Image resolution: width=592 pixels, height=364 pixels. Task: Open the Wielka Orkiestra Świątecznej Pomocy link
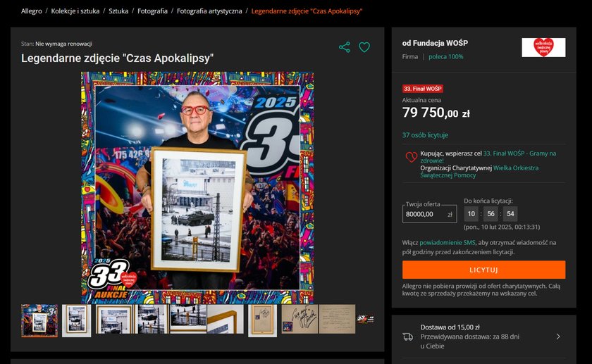479,171
